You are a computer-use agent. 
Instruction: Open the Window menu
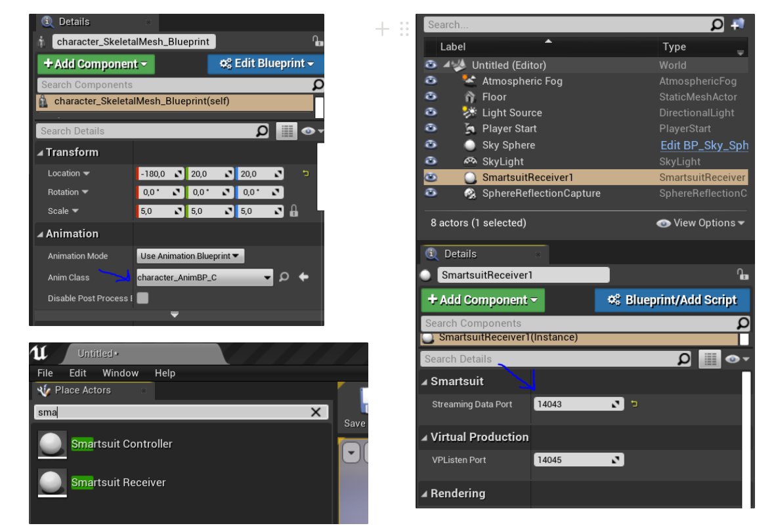click(120, 373)
